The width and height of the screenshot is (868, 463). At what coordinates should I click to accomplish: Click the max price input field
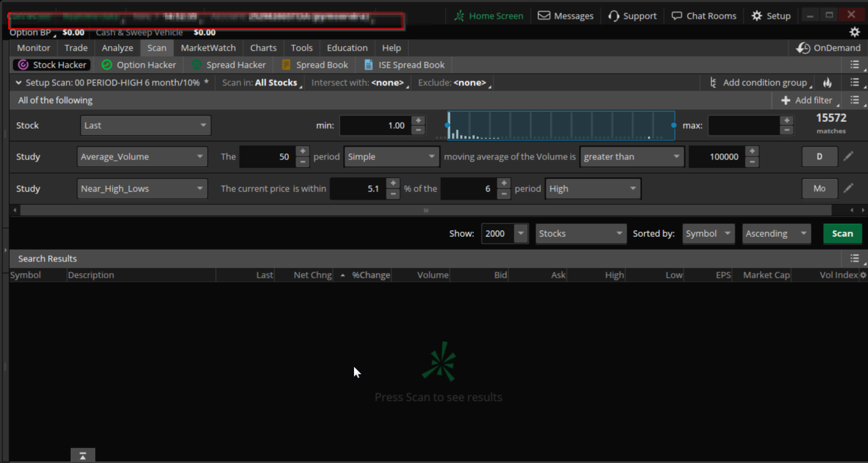click(744, 126)
